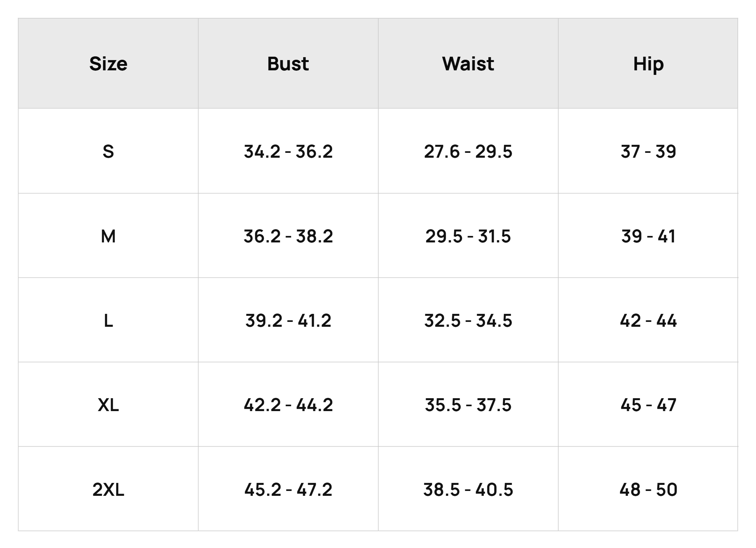Screen dimensions: 756x548
Task: Click the Size column header
Action: click(x=108, y=64)
